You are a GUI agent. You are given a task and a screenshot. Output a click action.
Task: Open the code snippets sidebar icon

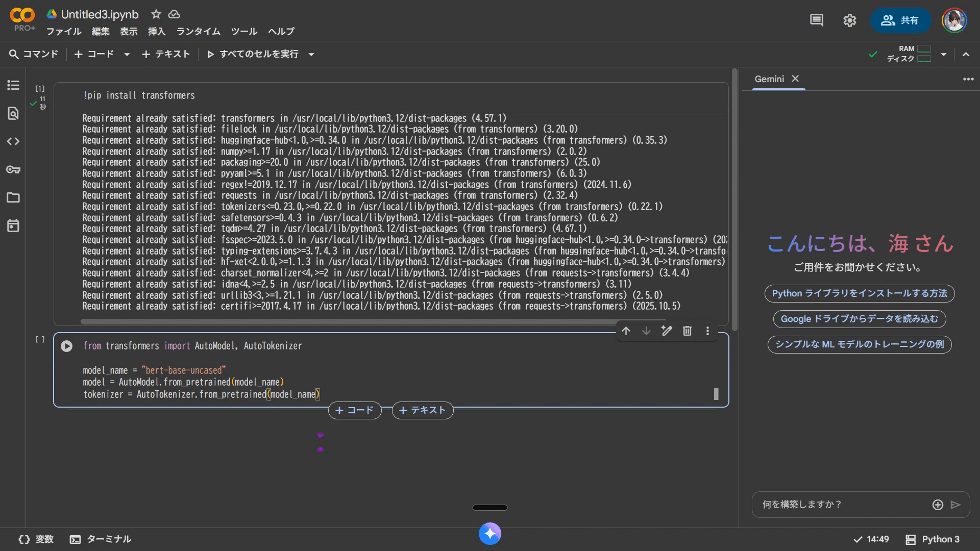13,141
